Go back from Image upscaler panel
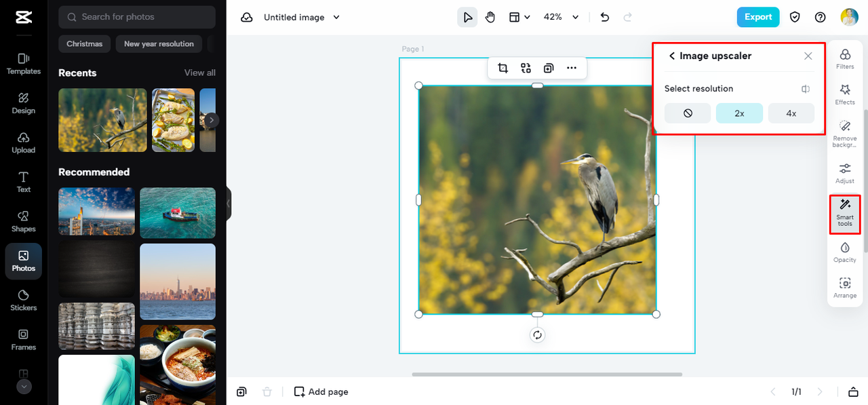Viewport: 868px width, 405px height. (x=672, y=56)
